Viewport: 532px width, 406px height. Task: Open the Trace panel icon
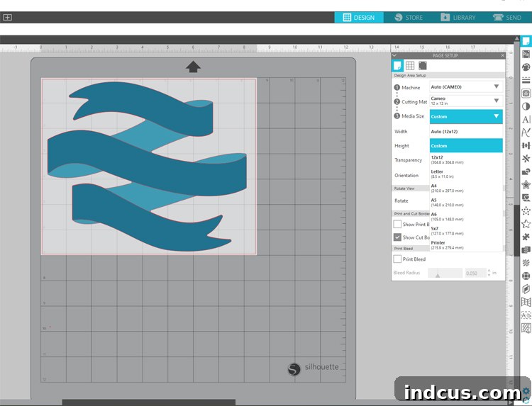[526, 198]
